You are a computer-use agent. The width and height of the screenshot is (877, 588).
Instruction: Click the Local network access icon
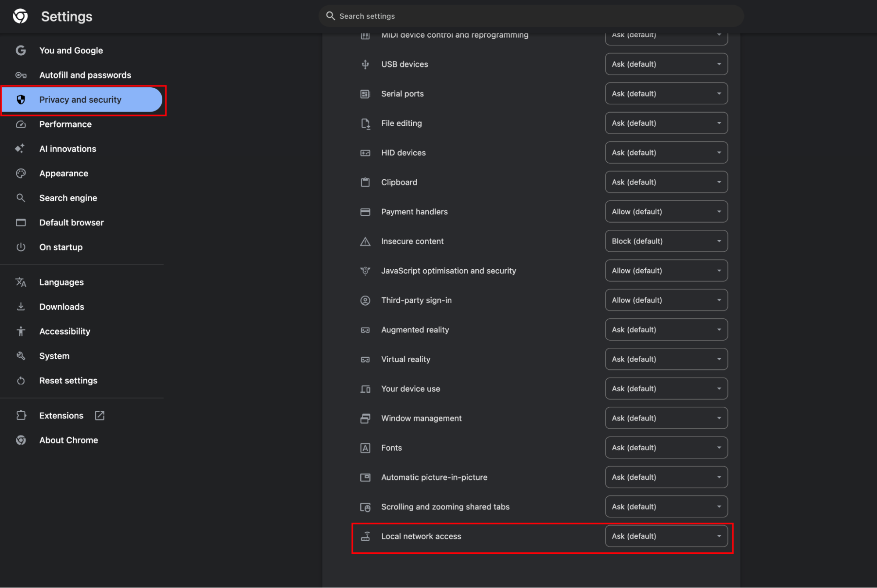click(365, 537)
